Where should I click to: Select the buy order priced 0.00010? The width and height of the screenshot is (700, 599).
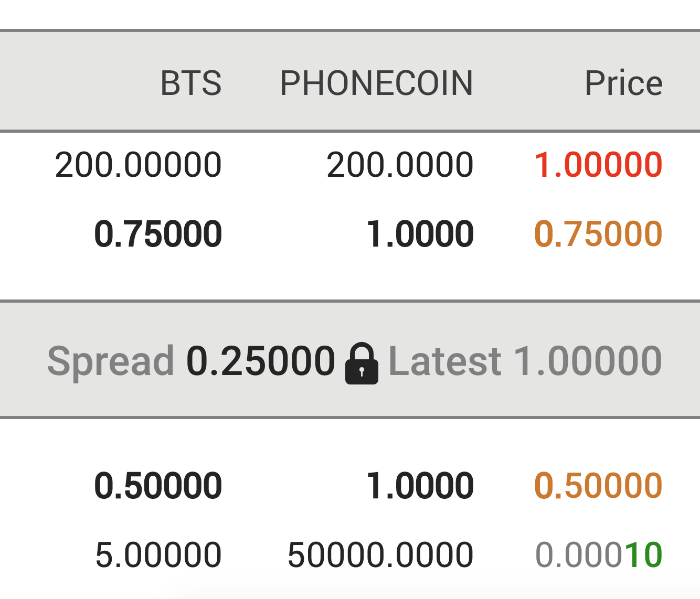pos(598,555)
